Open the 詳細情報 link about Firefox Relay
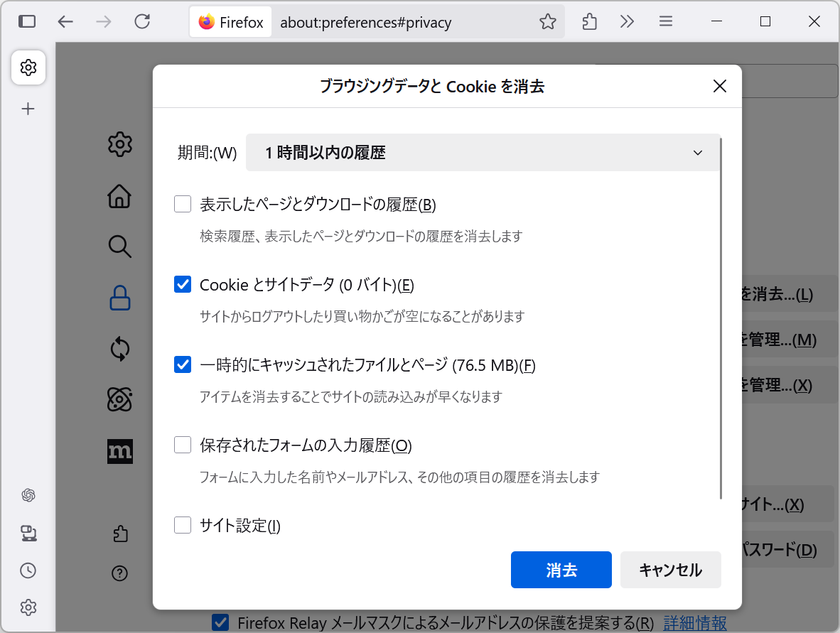Viewport: 840px width, 633px height. [694, 622]
